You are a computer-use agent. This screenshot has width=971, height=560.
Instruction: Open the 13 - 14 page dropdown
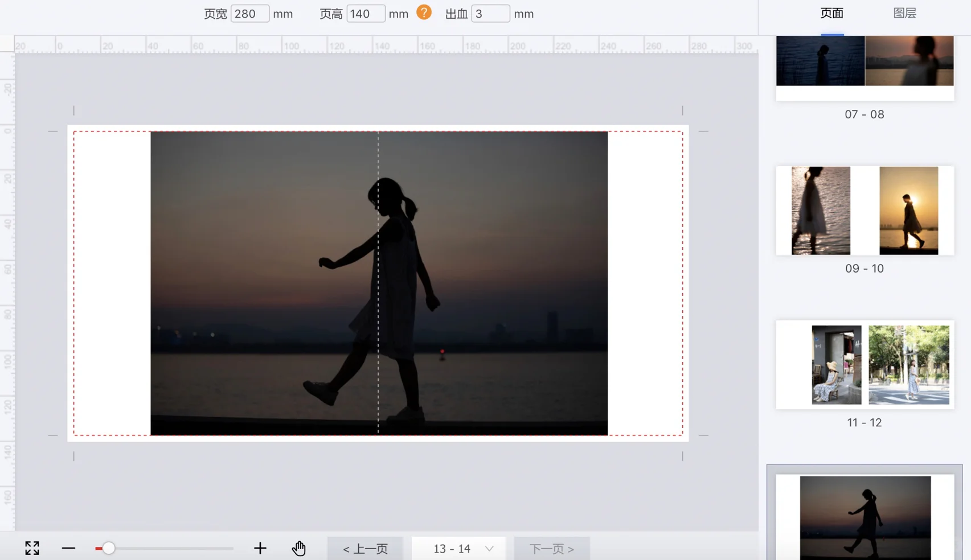[458, 549]
